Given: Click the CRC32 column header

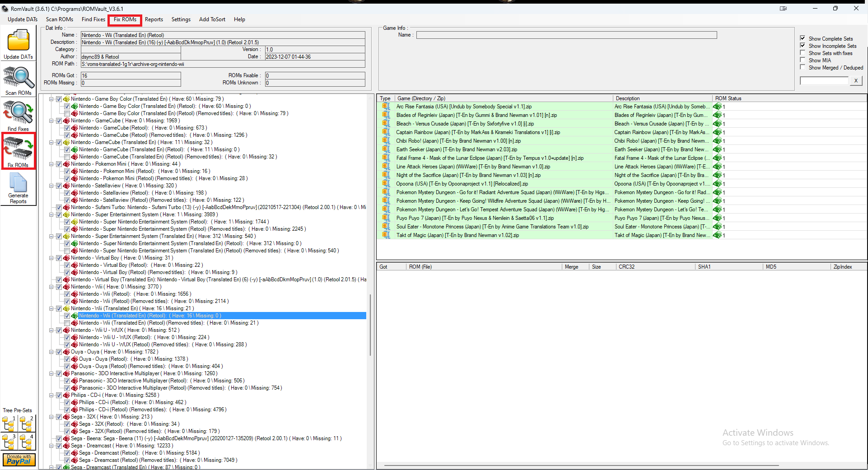Looking at the screenshot, I should pos(655,267).
